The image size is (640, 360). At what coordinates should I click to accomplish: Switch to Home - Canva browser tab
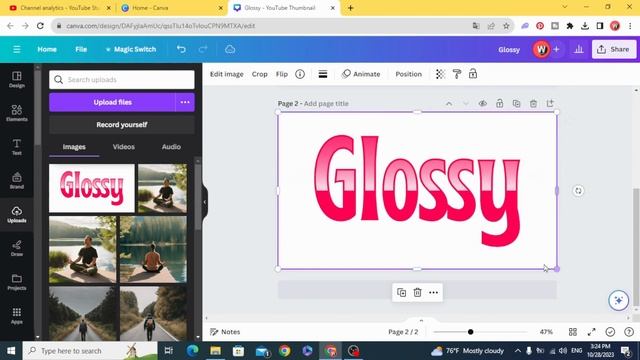tap(171, 8)
